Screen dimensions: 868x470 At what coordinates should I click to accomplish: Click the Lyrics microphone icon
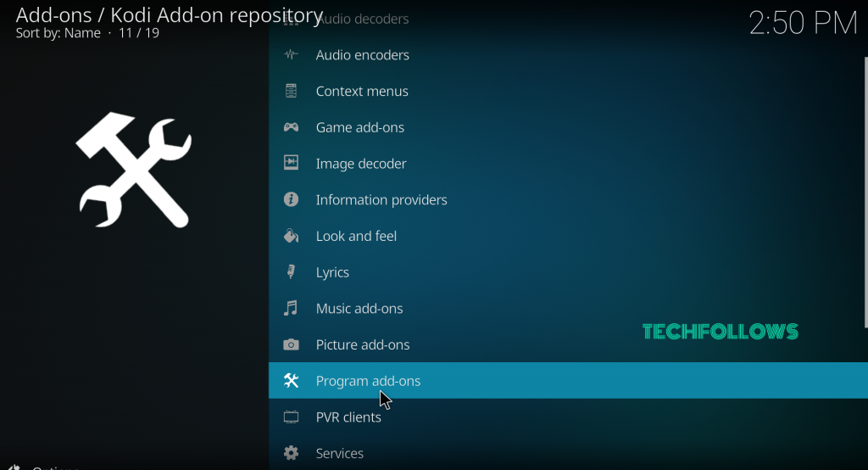tap(291, 271)
